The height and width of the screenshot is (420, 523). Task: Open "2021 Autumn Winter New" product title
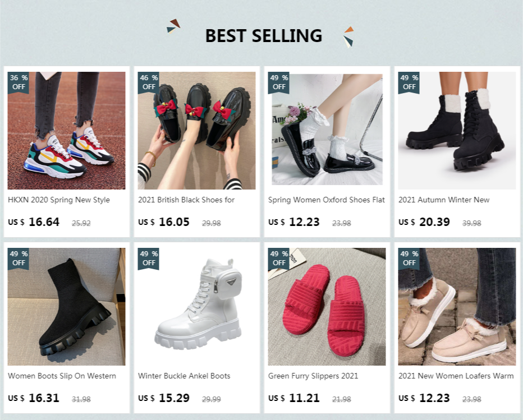click(x=444, y=200)
